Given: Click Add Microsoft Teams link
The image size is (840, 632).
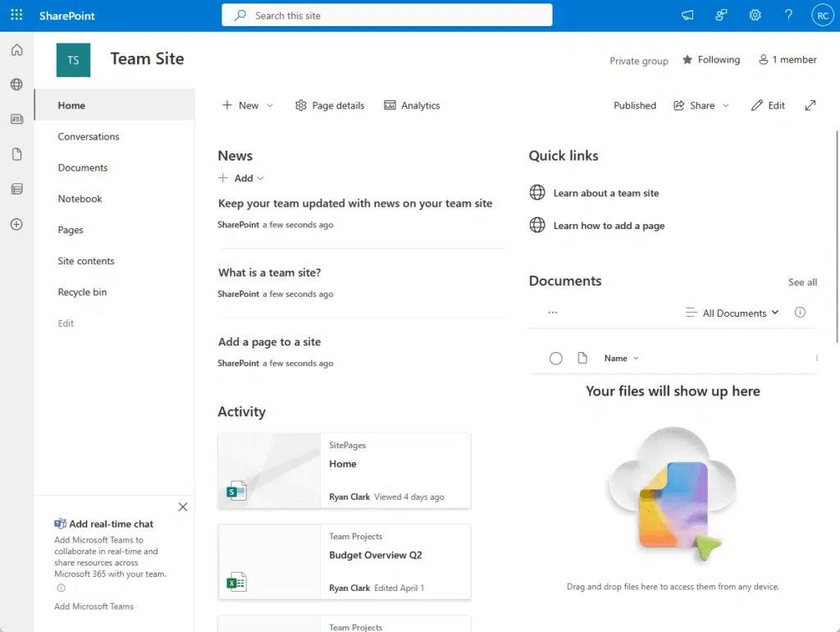Looking at the screenshot, I should pyautogui.click(x=94, y=607).
